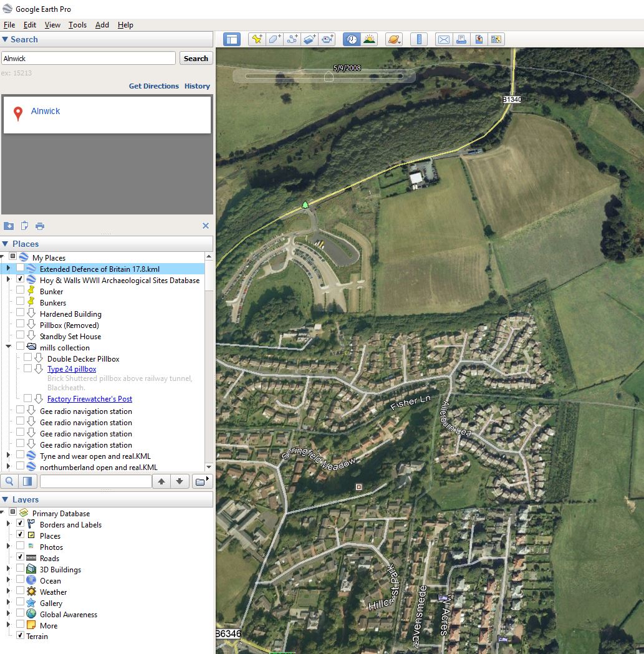Enable the 3D Buildings layer checkbox

pos(21,569)
